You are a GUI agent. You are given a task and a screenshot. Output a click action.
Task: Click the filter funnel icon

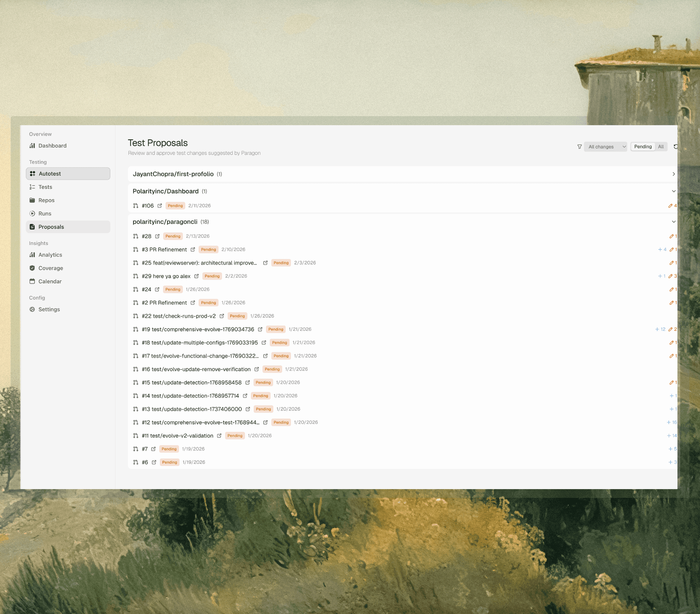[579, 147]
